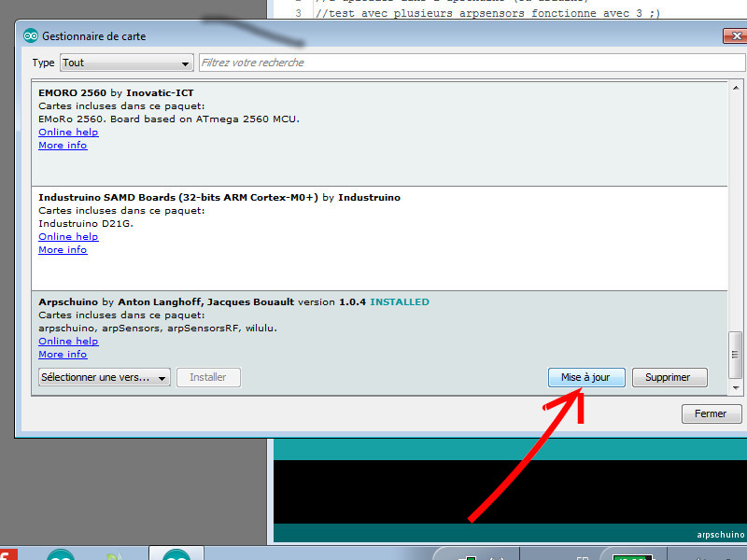747x560 pixels.
Task: Click the Fermer button
Action: point(712,413)
